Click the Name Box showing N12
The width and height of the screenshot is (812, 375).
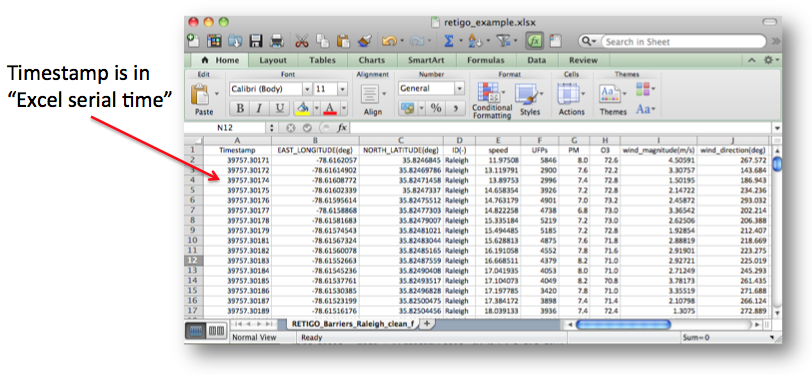[x=225, y=127]
